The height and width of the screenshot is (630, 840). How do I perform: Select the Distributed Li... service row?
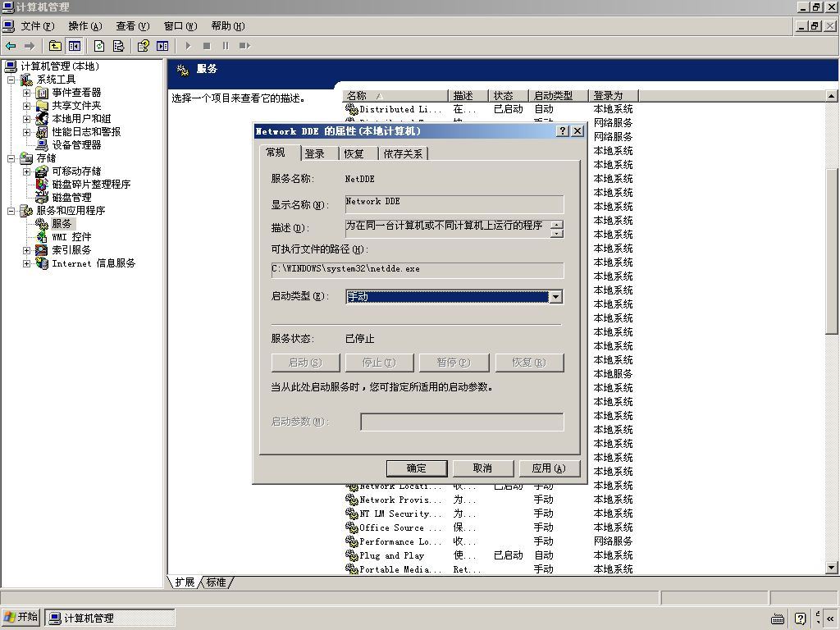(x=489, y=109)
